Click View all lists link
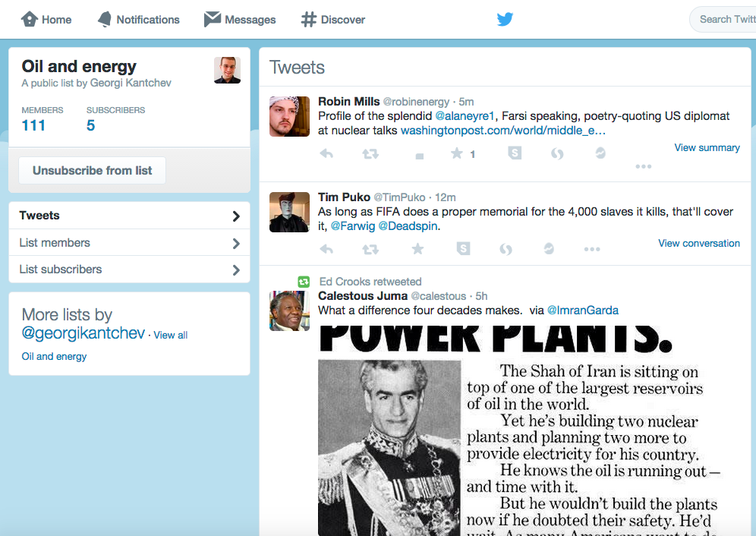This screenshot has height=536, width=756. pos(170,335)
